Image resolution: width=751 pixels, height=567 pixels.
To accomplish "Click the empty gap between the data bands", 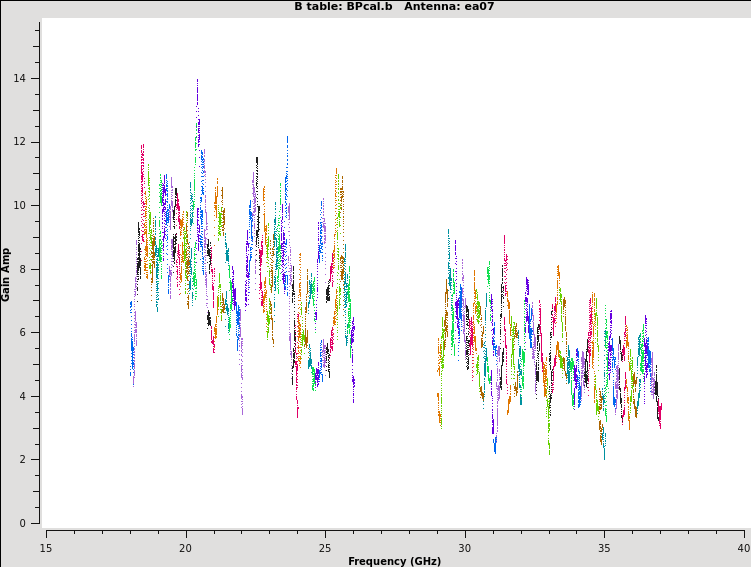I will [x=395, y=300].
